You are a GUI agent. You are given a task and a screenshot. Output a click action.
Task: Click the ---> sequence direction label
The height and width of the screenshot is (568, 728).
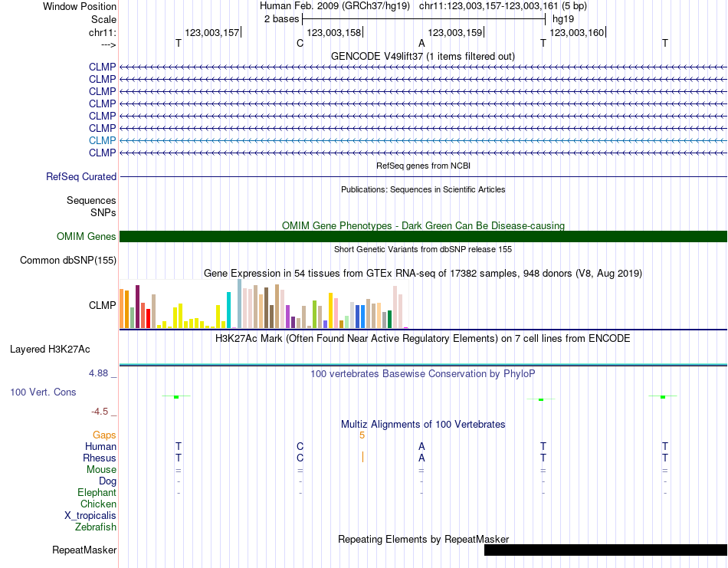point(108,44)
